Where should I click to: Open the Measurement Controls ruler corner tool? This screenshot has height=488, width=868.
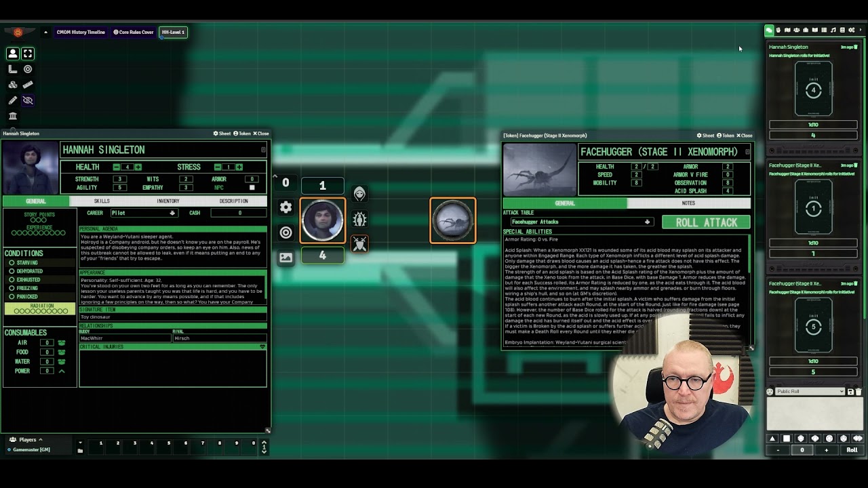[x=13, y=69]
